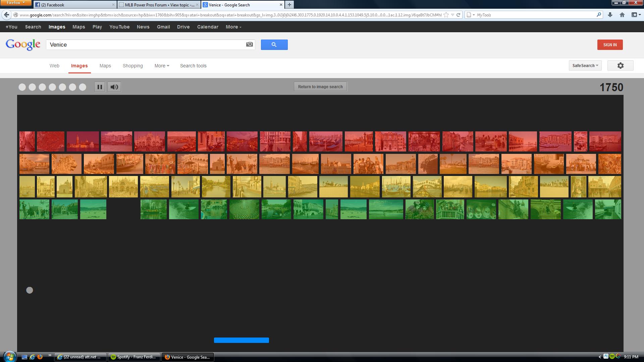Screen dimensions: 644x362
Task: Open Gmail from the Google bar
Action: pyautogui.click(x=163, y=27)
